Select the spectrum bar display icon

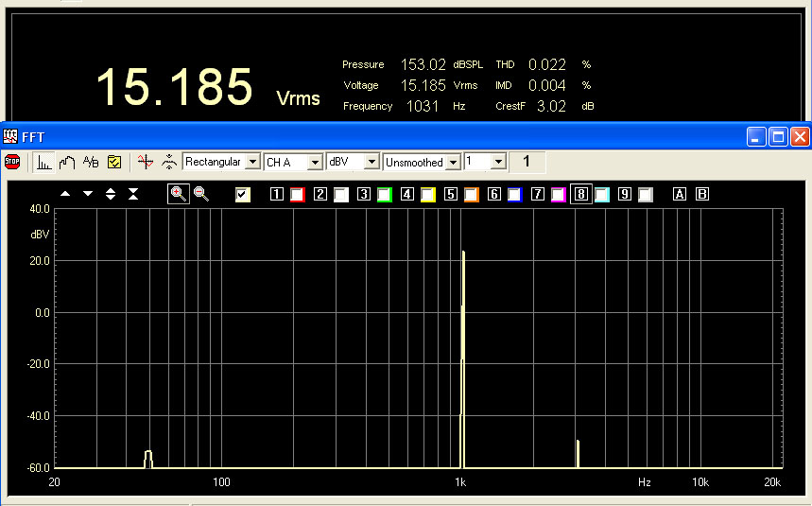click(44, 162)
